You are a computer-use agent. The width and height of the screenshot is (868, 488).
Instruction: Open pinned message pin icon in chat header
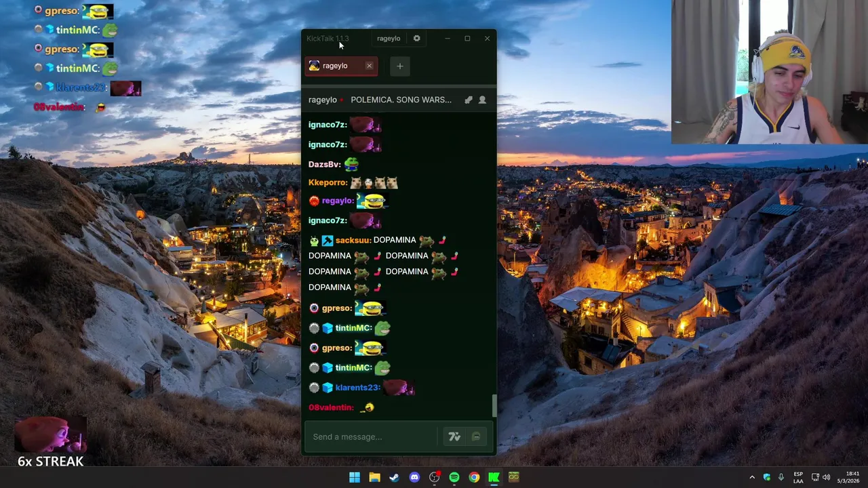point(468,100)
